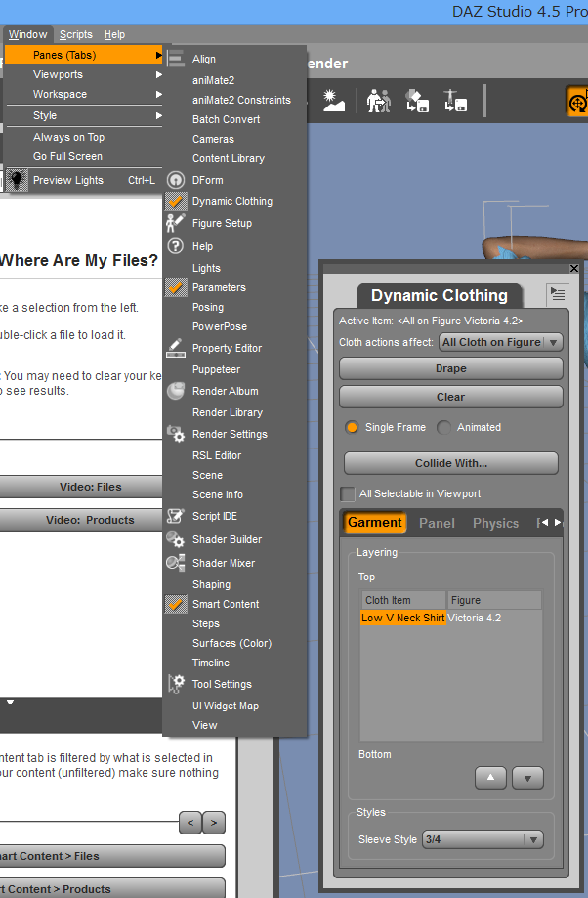Expand Workspace submenu
Image resolution: width=588 pixels, height=898 pixels.
pyautogui.click(x=84, y=94)
